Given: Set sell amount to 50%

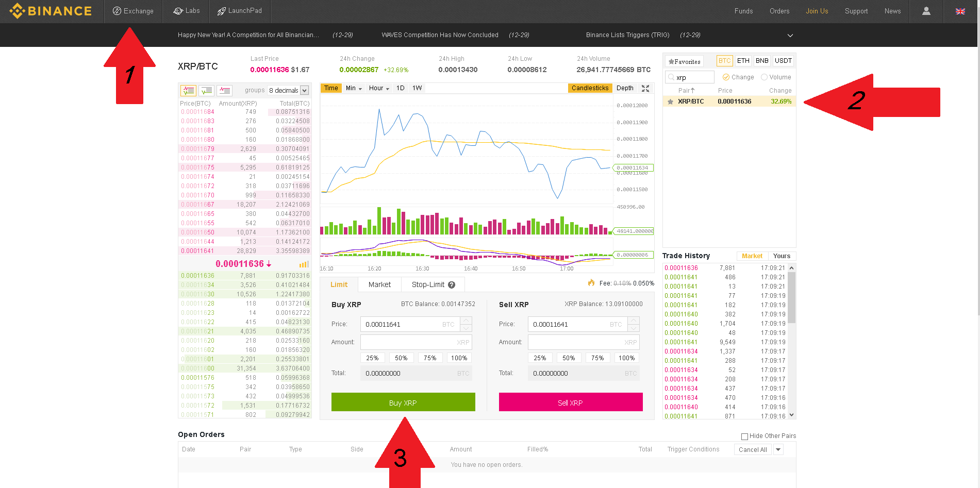Looking at the screenshot, I should pyautogui.click(x=569, y=358).
